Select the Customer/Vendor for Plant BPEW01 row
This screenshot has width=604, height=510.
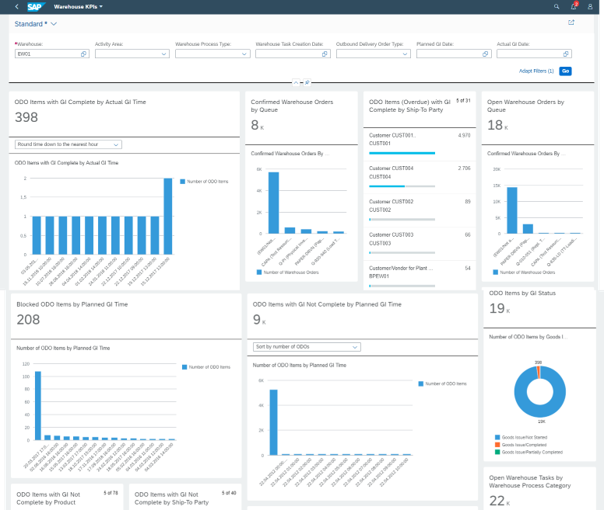pos(419,276)
